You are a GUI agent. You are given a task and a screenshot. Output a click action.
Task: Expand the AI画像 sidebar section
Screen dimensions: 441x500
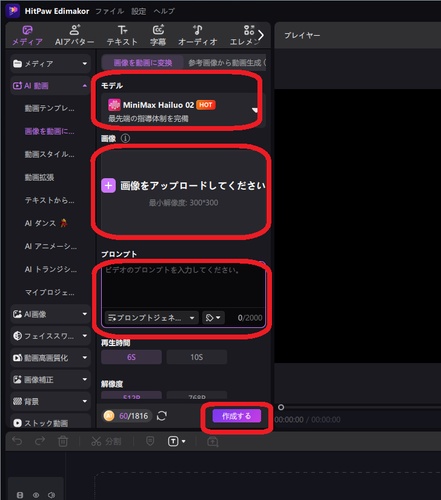tap(50, 314)
